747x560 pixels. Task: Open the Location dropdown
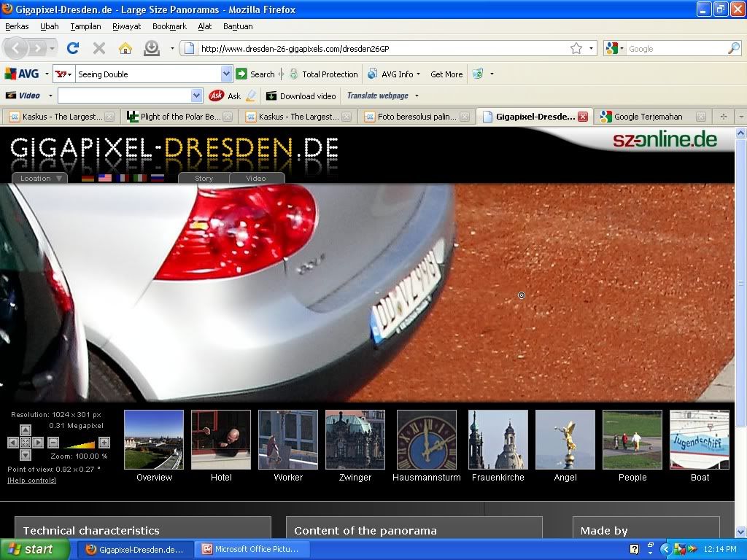click(40, 178)
